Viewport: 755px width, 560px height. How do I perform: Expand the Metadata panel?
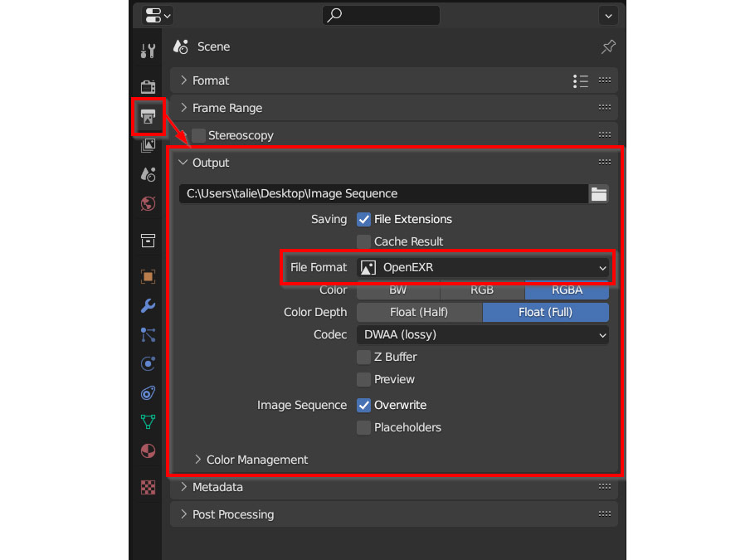coord(217,487)
